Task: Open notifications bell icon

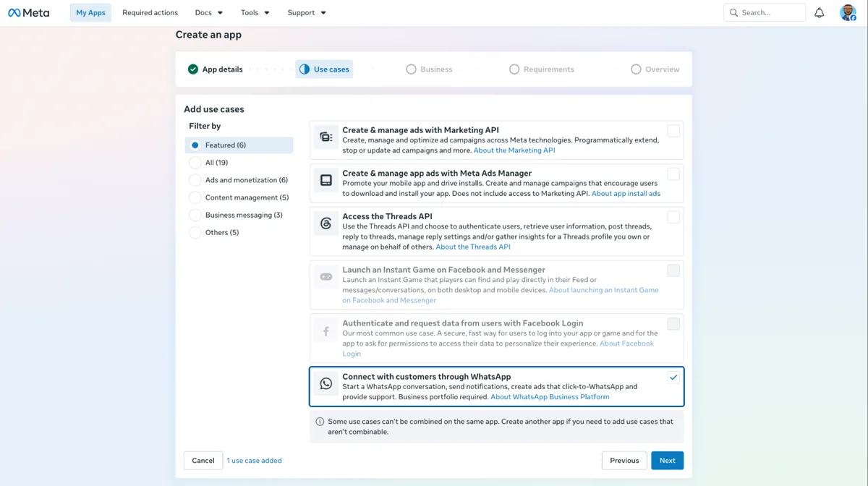Action: (x=819, y=12)
